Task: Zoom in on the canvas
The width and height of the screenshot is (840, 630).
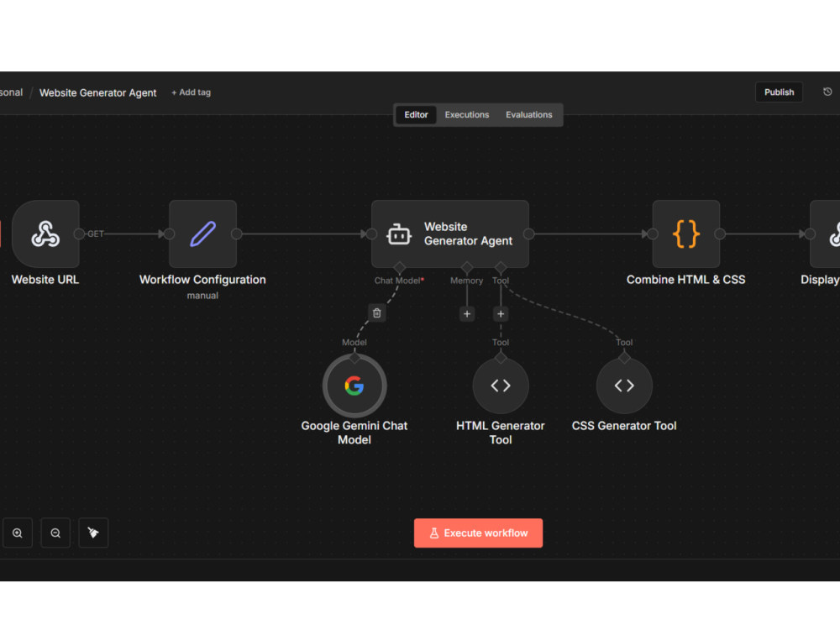Action: [18, 533]
